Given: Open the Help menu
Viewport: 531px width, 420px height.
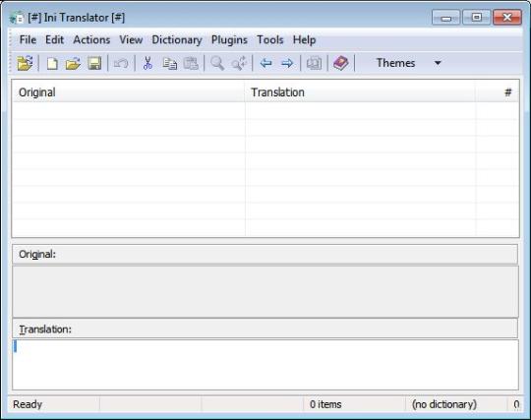Looking at the screenshot, I should click(304, 40).
